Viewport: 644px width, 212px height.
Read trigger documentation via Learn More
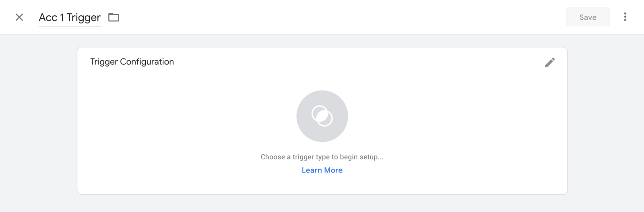tap(322, 170)
